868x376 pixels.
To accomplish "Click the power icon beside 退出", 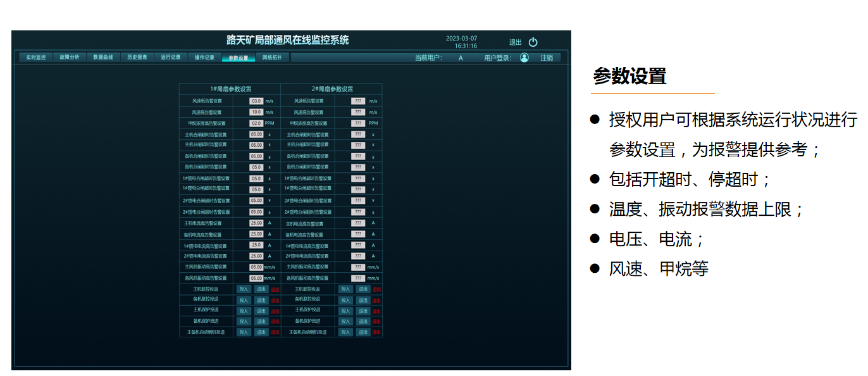I will (x=533, y=42).
